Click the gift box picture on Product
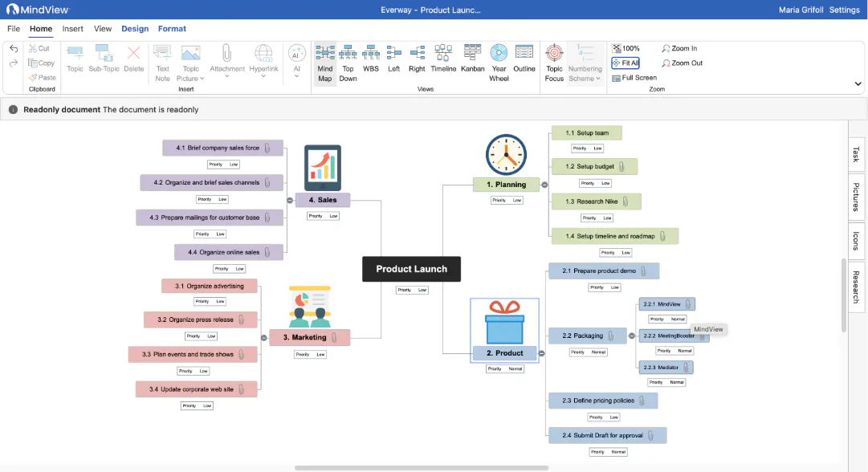 click(x=504, y=323)
